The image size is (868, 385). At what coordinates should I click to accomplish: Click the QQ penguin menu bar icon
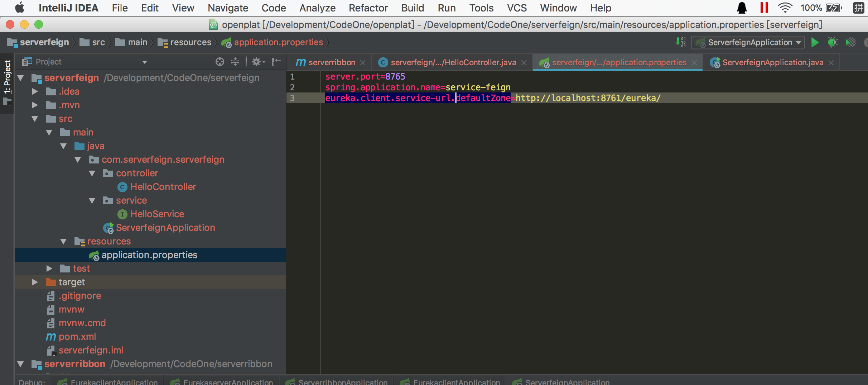click(742, 8)
